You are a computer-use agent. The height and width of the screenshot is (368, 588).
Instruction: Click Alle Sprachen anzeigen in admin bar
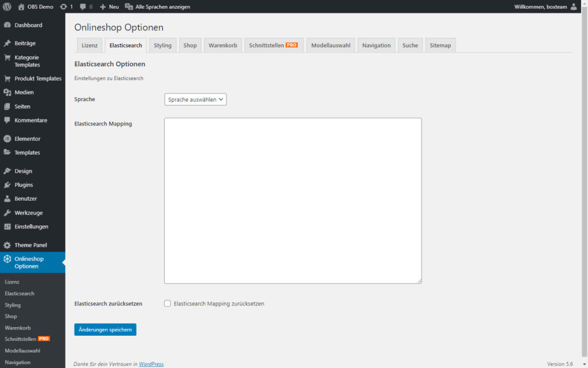point(157,7)
